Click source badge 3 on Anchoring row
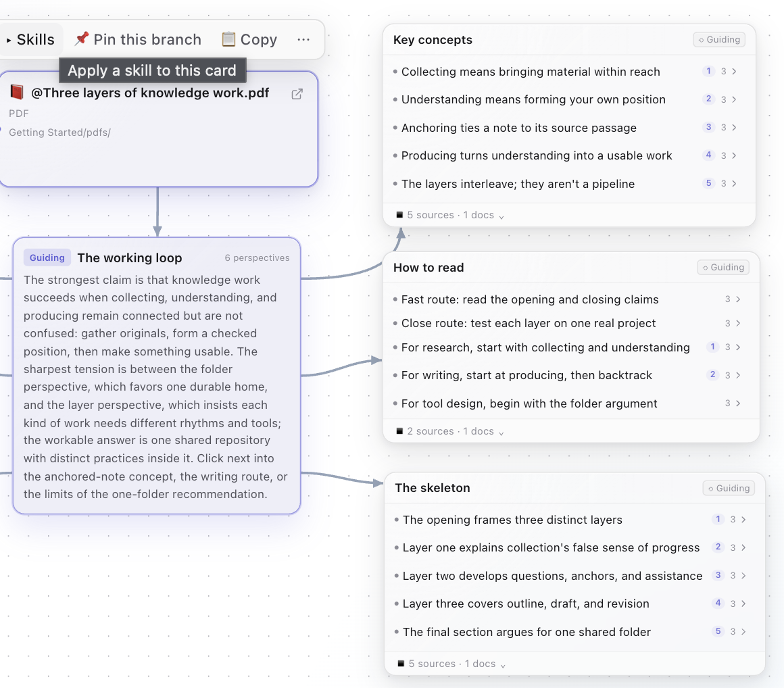The image size is (784, 688). click(x=708, y=127)
